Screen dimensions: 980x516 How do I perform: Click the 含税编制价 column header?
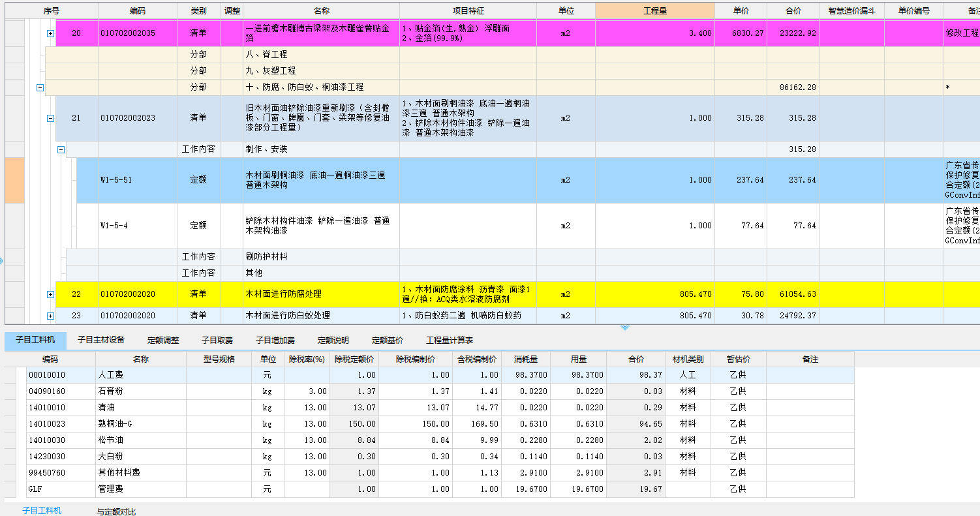pos(477,359)
